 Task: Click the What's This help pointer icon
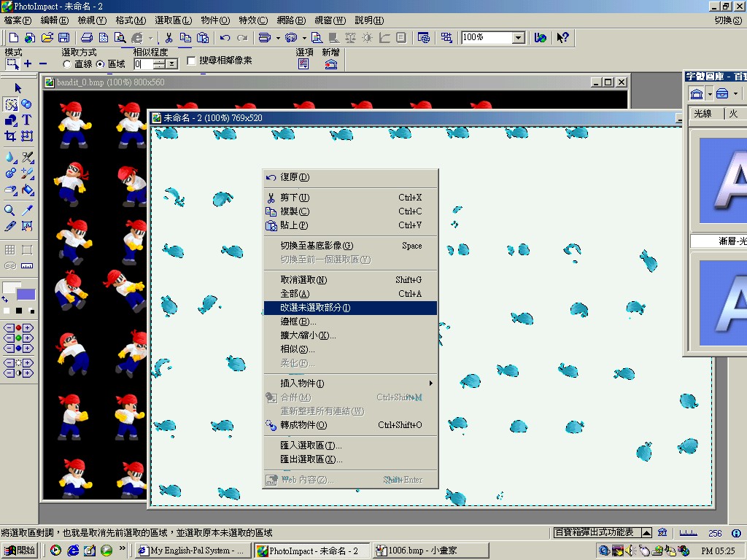click(562, 38)
